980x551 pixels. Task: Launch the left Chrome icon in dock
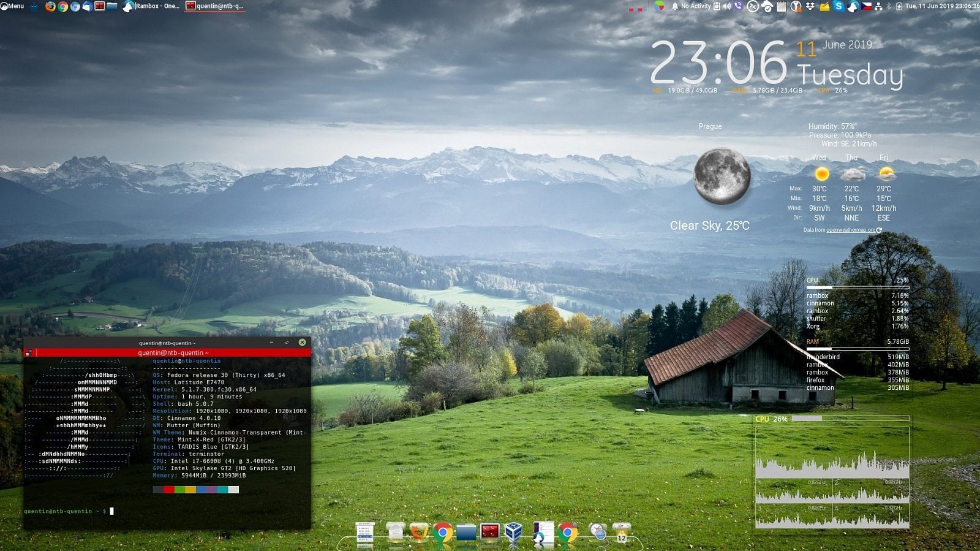pos(442,532)
